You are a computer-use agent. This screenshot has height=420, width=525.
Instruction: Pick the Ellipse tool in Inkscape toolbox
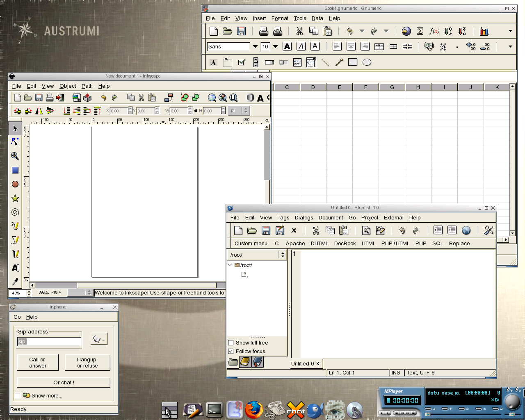(15, 184)
